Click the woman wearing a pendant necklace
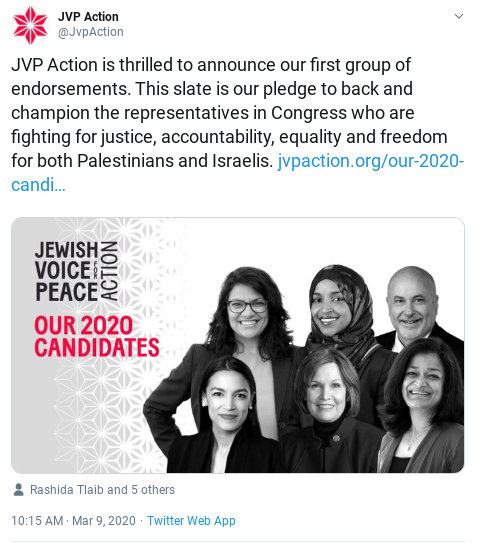This screenshot has width=477, height=543. click(x=423, y=405)
